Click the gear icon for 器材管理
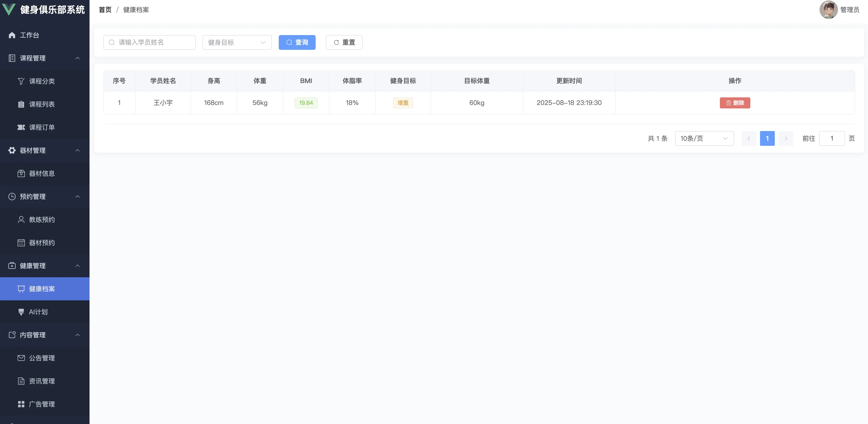This screenshot has height=424, width=868. [x=12, y=150]
